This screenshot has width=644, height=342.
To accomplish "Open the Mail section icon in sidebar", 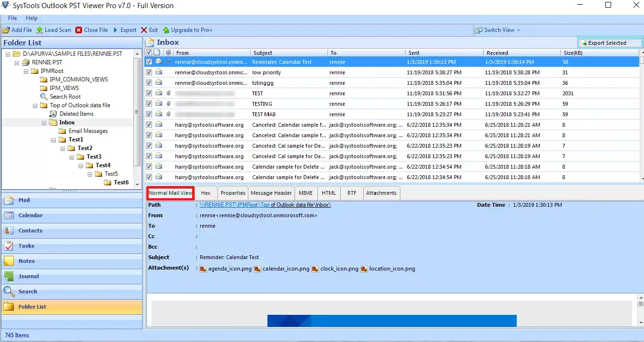I will [9, 201].
